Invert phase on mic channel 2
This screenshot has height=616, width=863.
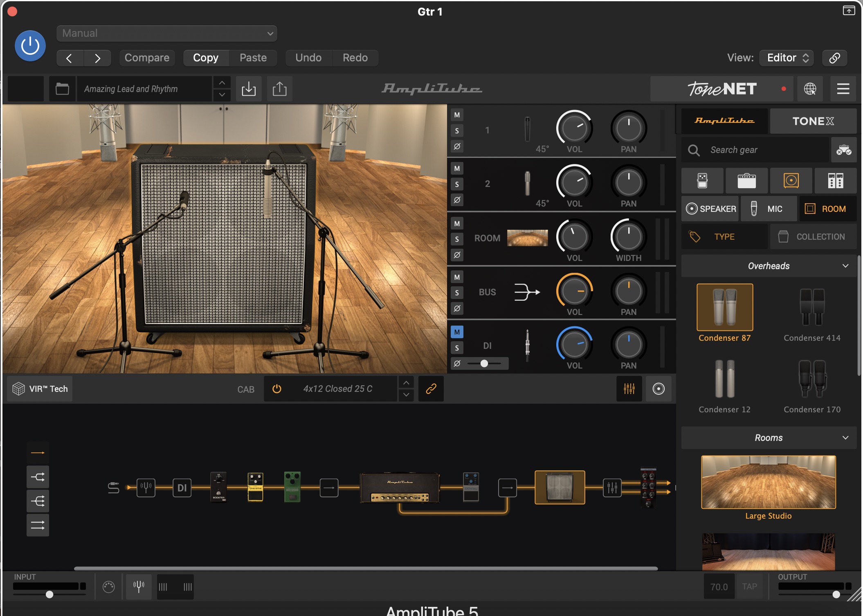(457, 200)
